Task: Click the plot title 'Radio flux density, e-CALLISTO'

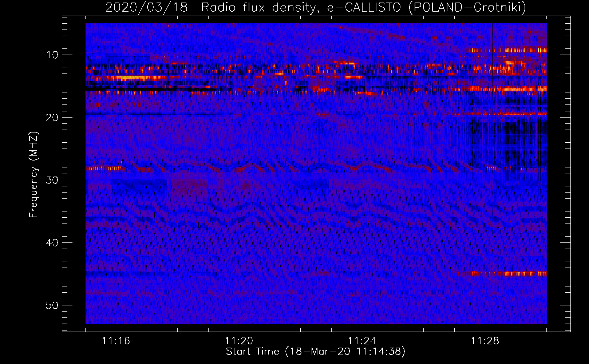Action: pos(301,7)
